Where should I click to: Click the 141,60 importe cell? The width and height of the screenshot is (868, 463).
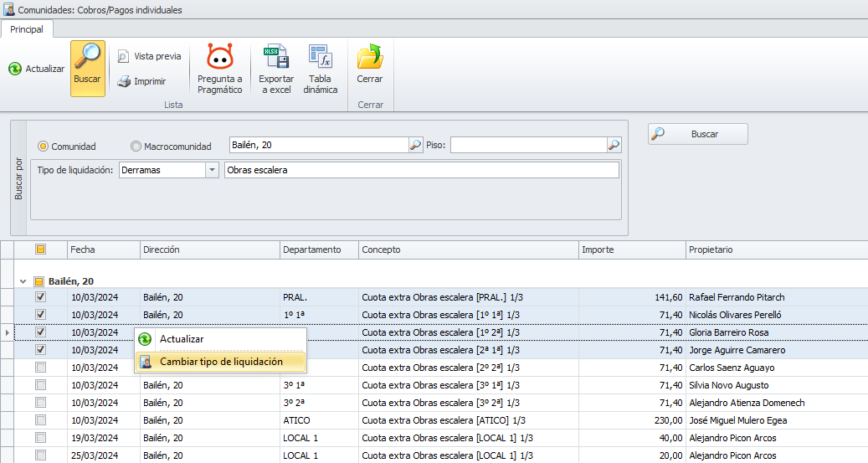tap(632, 297)
